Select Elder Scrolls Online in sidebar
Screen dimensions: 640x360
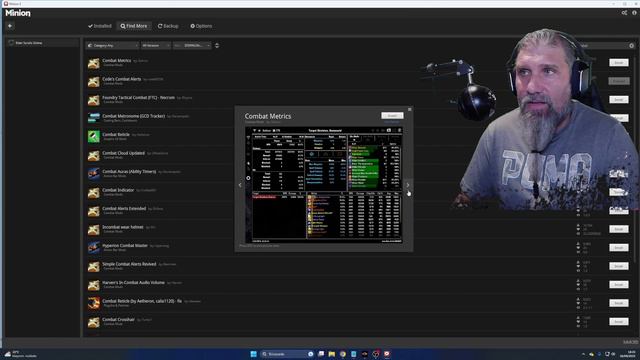click(41, 43)
